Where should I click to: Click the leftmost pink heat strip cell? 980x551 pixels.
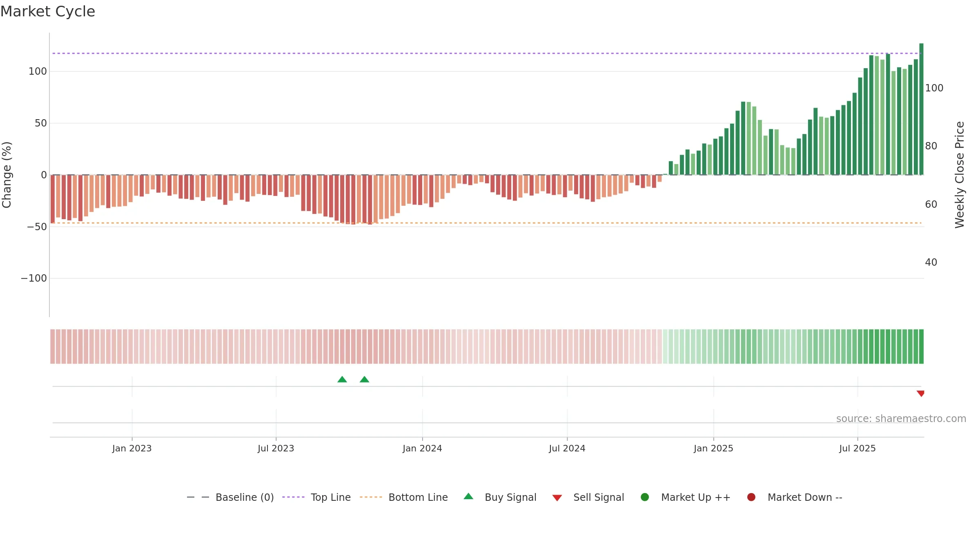pos(53,347)
